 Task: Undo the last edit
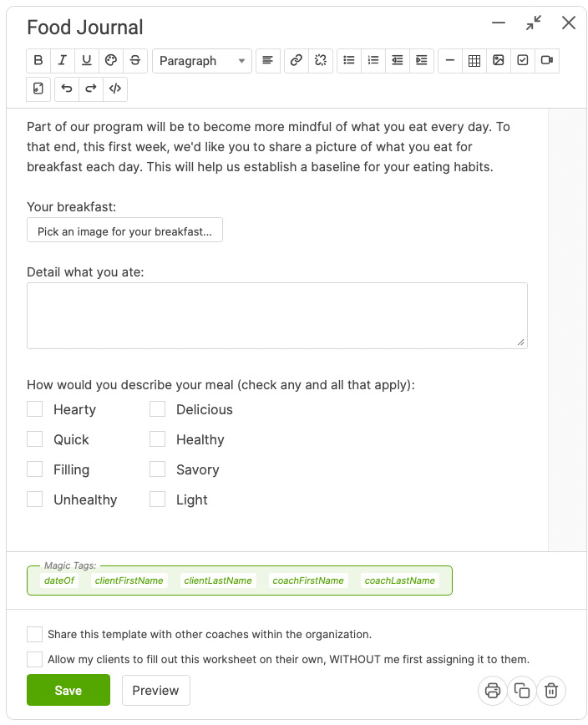[66, 89]
